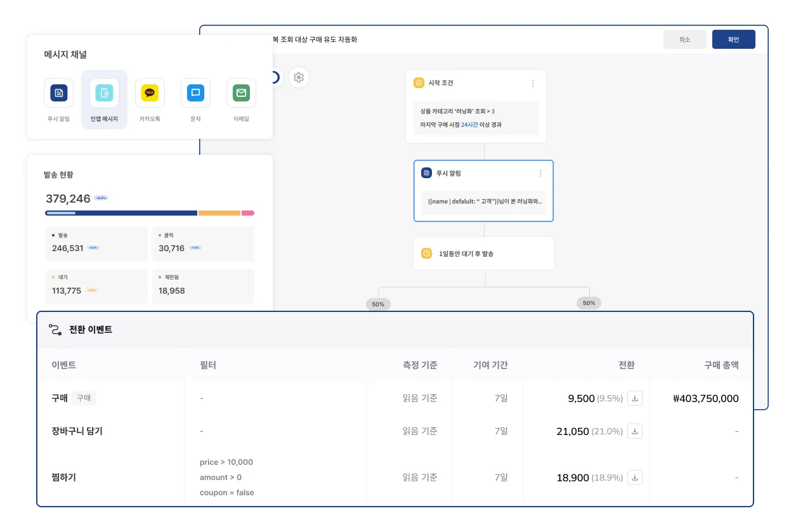Click the clock icon in wait node

click(x=427, y=254)
